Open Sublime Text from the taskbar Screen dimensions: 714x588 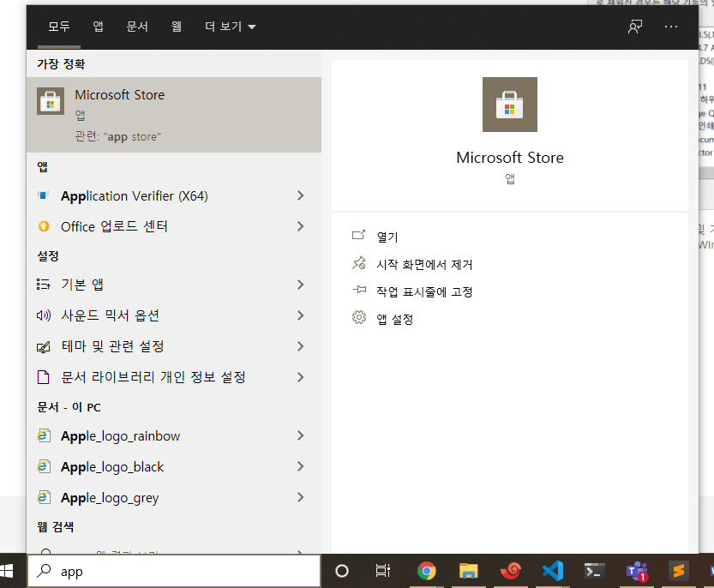679,571
